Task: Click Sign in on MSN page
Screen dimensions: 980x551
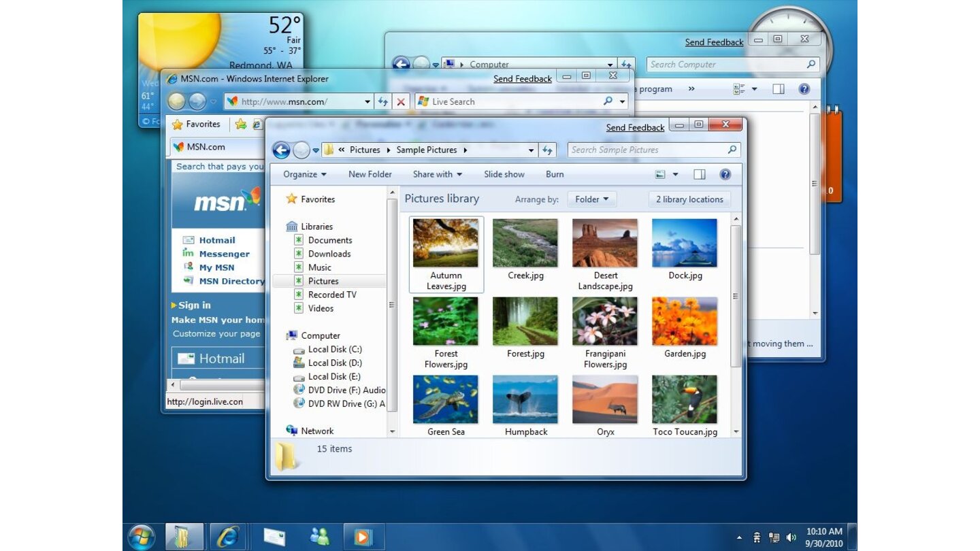Action: 195,305
